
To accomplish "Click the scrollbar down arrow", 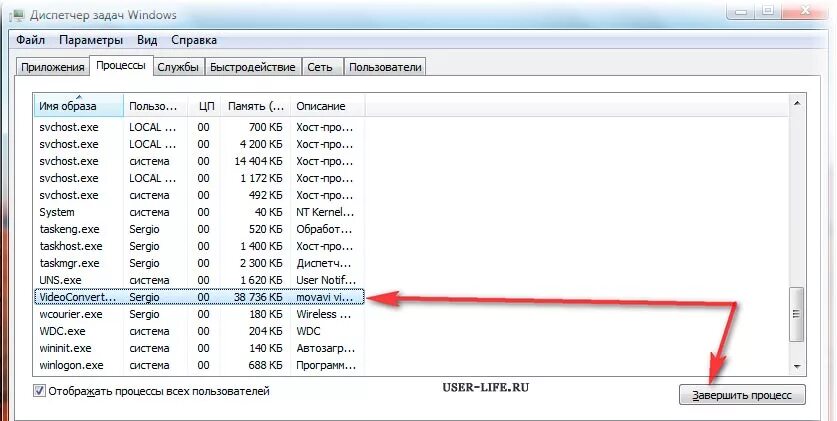I will (797, 367).
